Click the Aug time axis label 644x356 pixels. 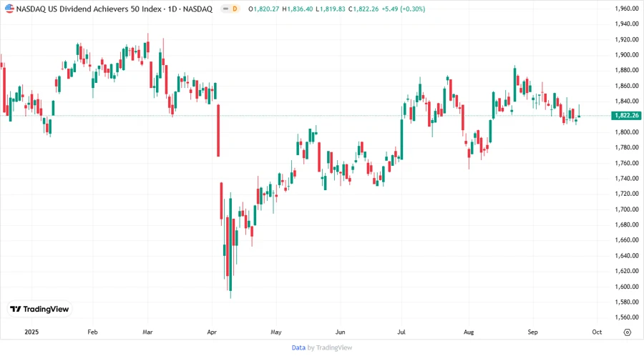pos(469,332)
